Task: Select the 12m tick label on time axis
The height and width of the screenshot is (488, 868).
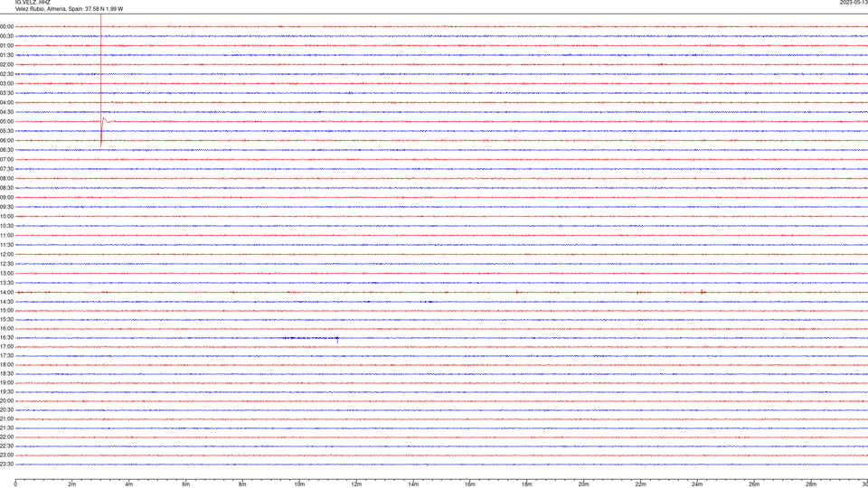Action: (x=356, y=484)
